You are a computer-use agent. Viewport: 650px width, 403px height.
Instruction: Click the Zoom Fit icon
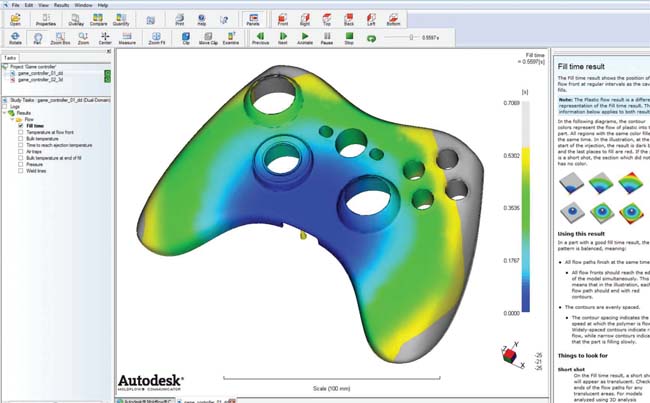point(157,38)
